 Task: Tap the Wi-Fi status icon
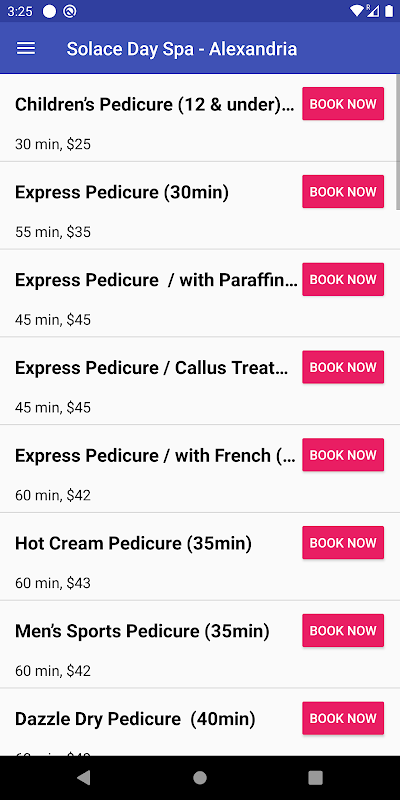click(356, 11)
